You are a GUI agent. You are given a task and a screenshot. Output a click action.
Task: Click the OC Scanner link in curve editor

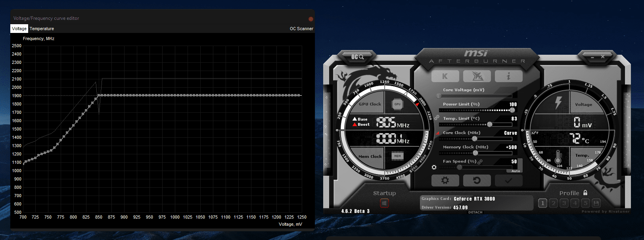coord(301,29)
